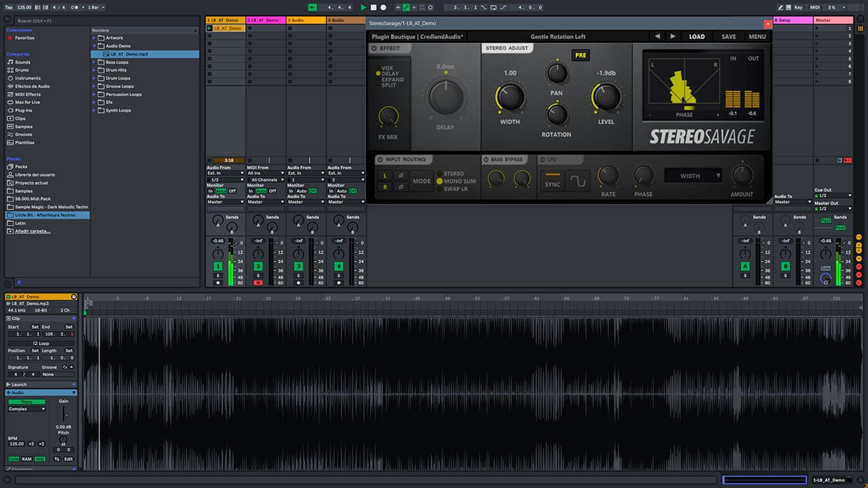The width and height of the screenshot is (868, 488).
Task: Load next StereoSavage preset arrow
Action: coord(673,36)
